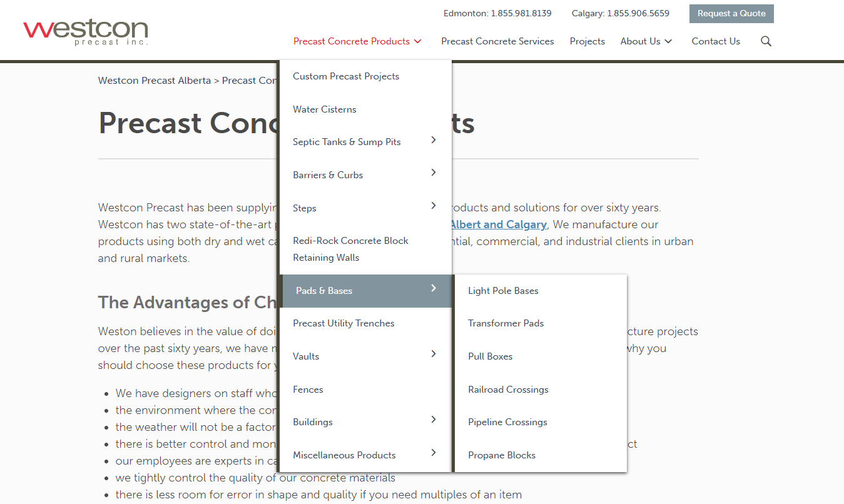
Task: Choose Propane Blocks
Action: [502, 455]
